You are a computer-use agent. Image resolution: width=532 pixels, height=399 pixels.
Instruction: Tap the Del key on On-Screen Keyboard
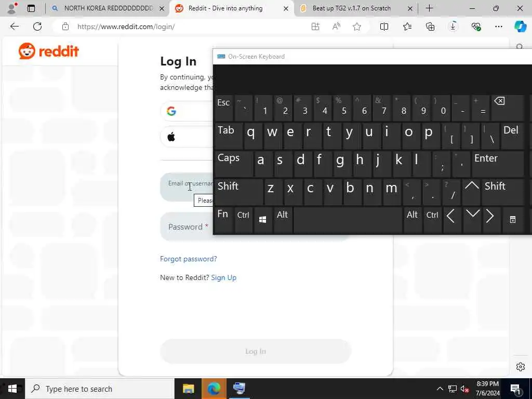coord(512,136)
